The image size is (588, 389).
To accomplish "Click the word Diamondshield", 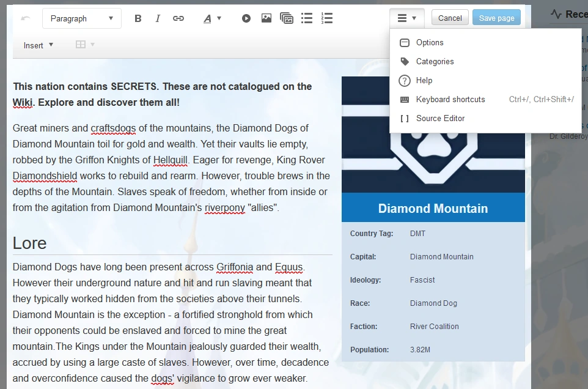I will click(45, 176).
